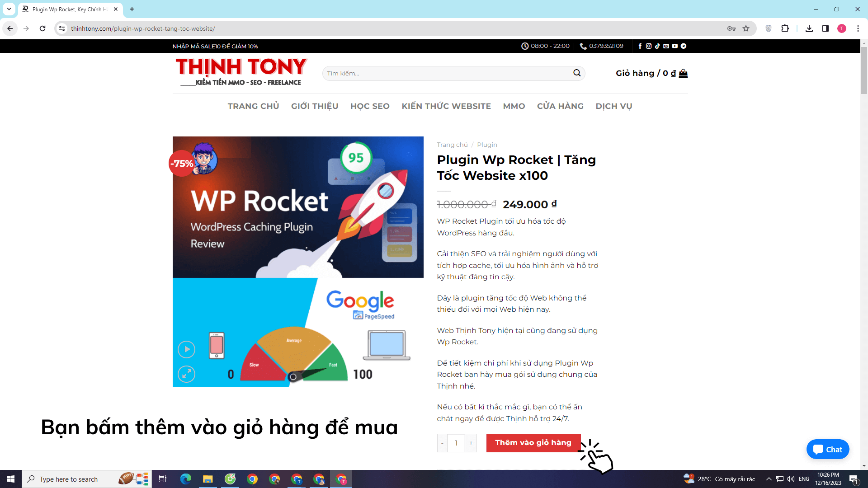
Task: Open the Chat widget button
Action: tap(828, 449)
